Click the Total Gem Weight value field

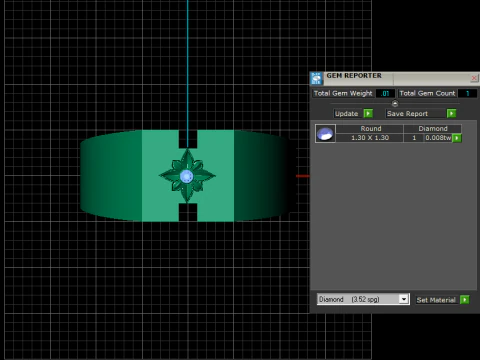(x=385, y=93)
